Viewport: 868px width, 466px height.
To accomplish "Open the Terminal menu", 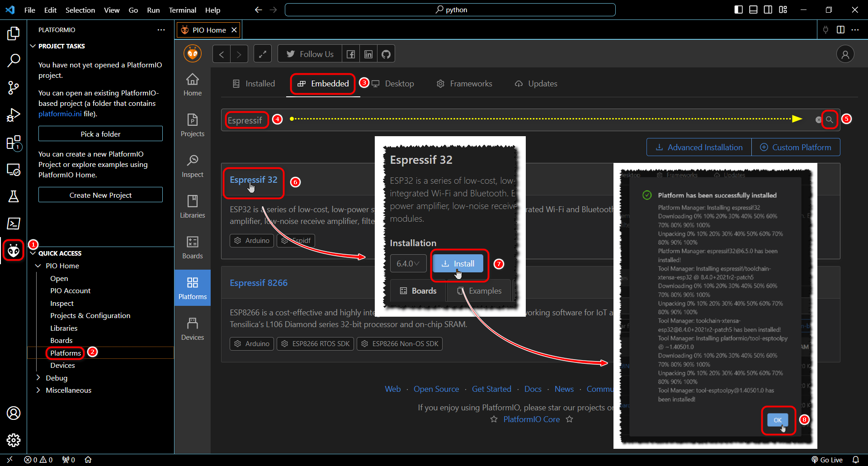I will (x=182, y=10).
